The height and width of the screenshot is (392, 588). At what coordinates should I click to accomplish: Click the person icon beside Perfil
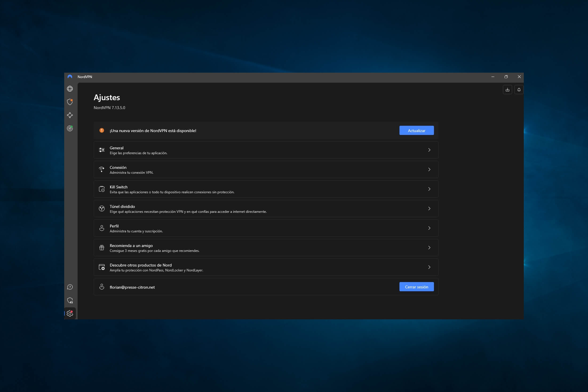pyautogui.click(x=102, y=228)
